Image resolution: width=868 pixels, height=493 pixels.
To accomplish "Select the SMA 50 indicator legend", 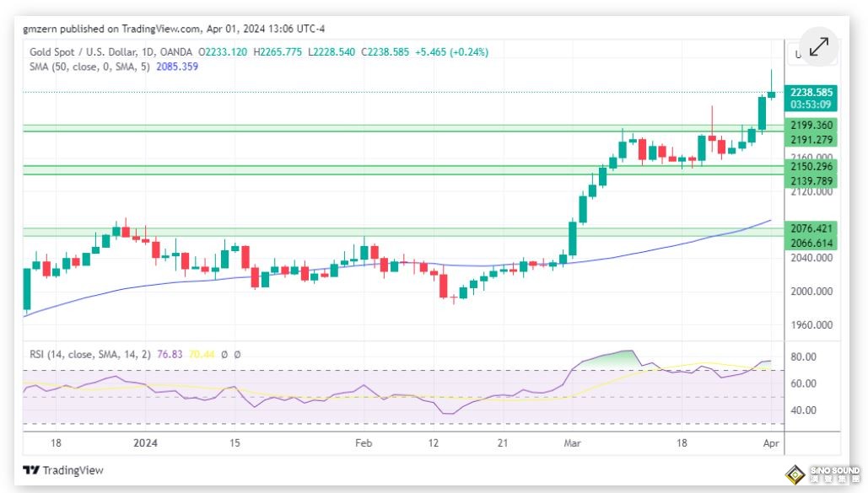I will click(89, 67).
